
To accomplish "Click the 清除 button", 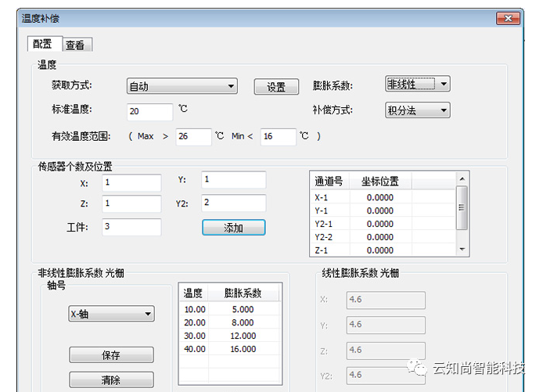I will [111, 380].
